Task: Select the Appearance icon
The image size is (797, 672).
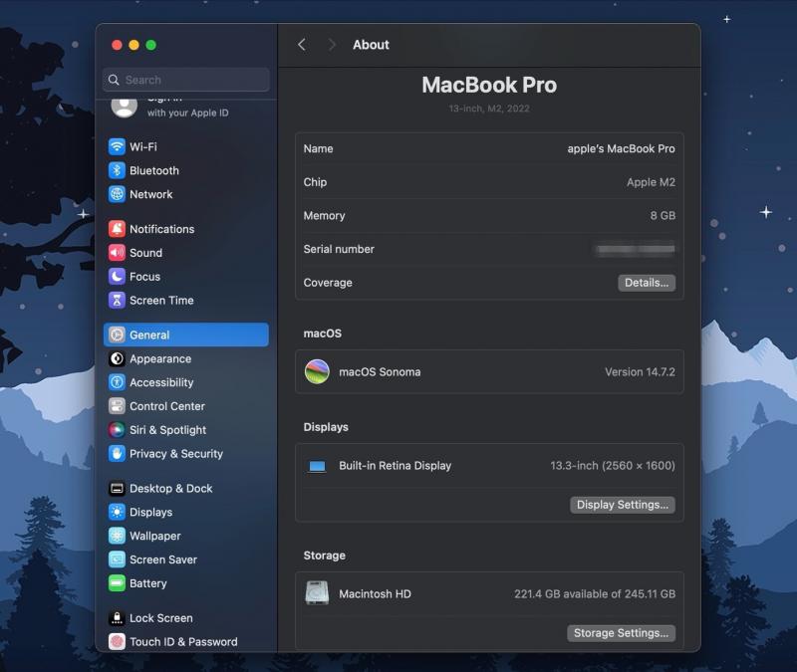Action: coord(117,358)
